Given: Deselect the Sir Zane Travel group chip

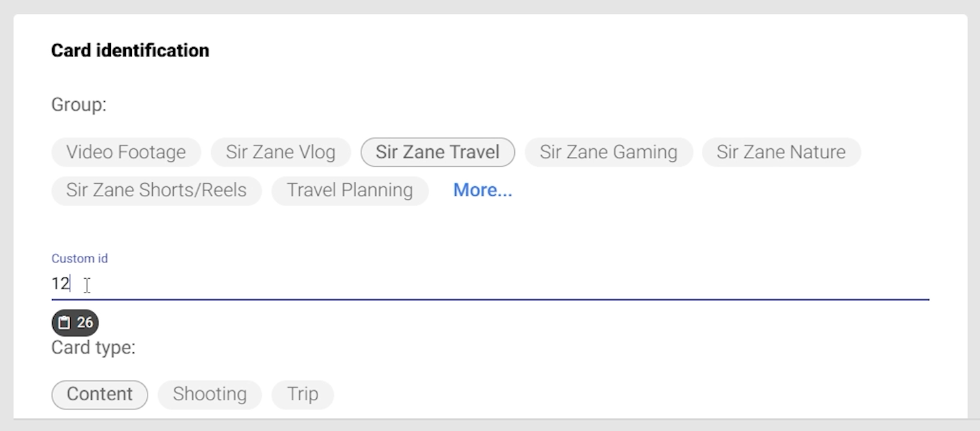Looking at the screenshot, I should [x=438, y=152].
